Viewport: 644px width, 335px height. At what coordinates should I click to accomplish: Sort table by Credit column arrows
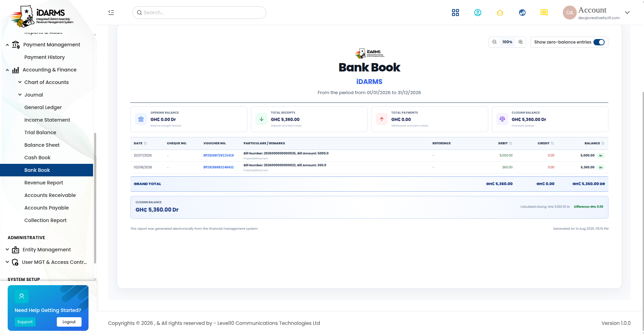click(552, 143)
